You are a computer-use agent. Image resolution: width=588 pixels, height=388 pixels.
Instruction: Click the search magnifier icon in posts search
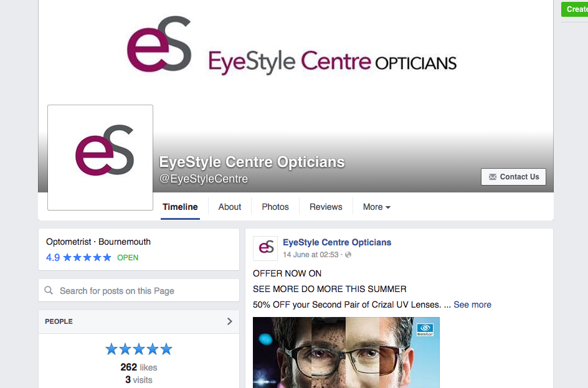(49, 290)
